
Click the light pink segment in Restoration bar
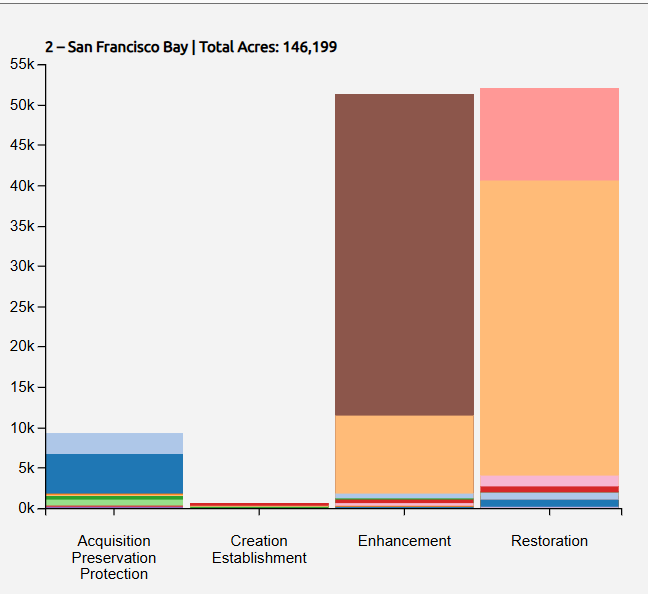tap(549, 481)
